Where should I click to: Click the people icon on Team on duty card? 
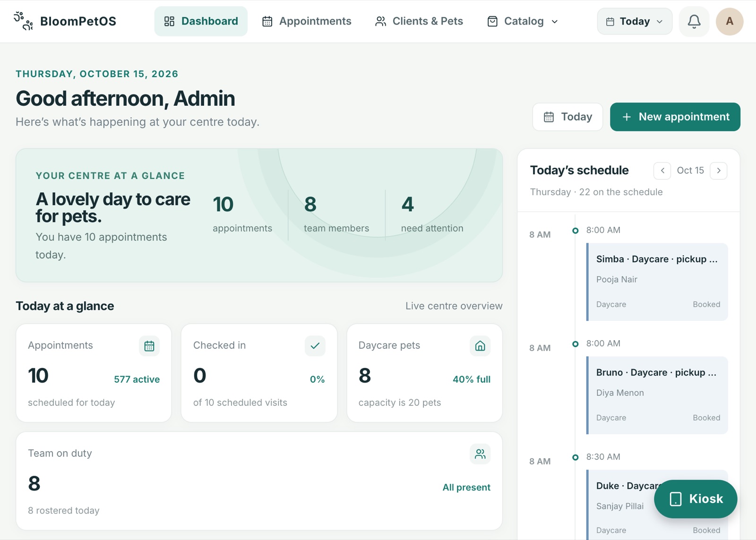click(x=480, y=454)
